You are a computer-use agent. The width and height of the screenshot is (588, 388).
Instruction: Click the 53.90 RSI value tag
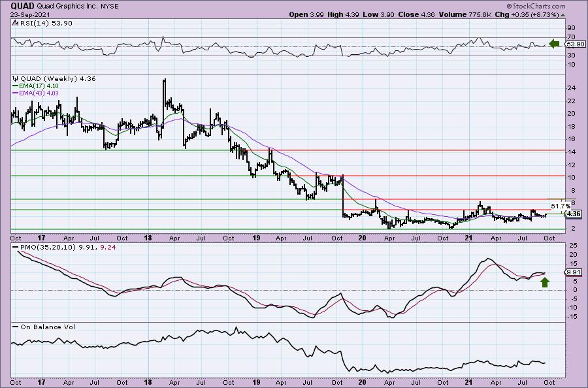[575, 44]
